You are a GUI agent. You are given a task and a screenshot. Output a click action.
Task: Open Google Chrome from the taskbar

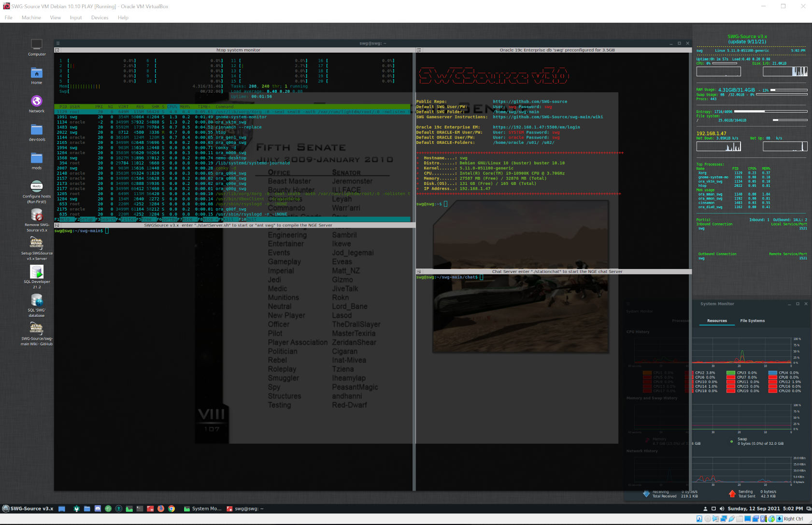[x=171, y=509]
